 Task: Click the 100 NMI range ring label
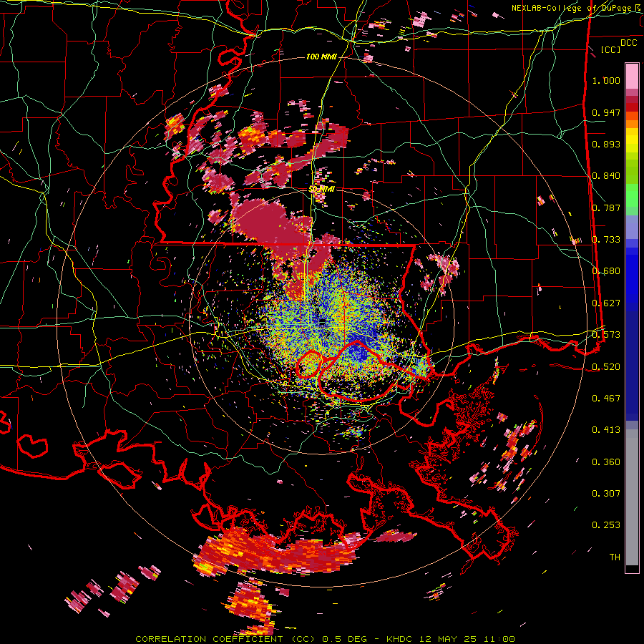tap(321, 57)
